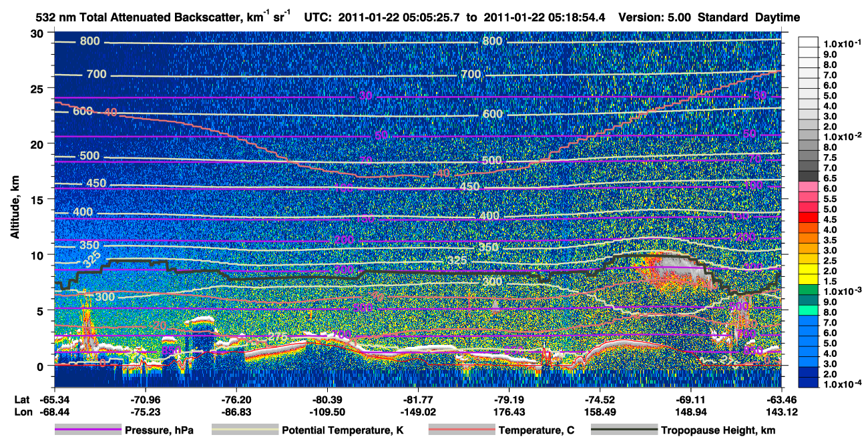Click the 'Pressure, hPa' legend label
The width and height of the screenshot is (868, 445).
(x=160, y=430)
